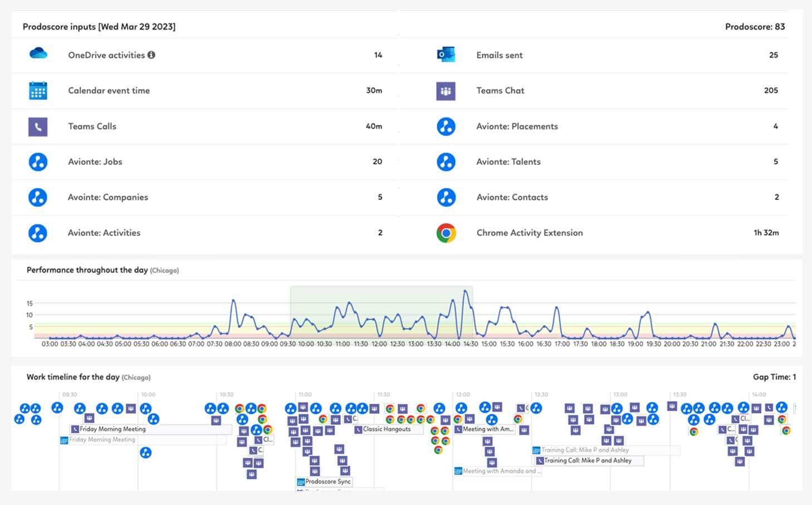Click the OneDrive cloud icon

[38, 53]
